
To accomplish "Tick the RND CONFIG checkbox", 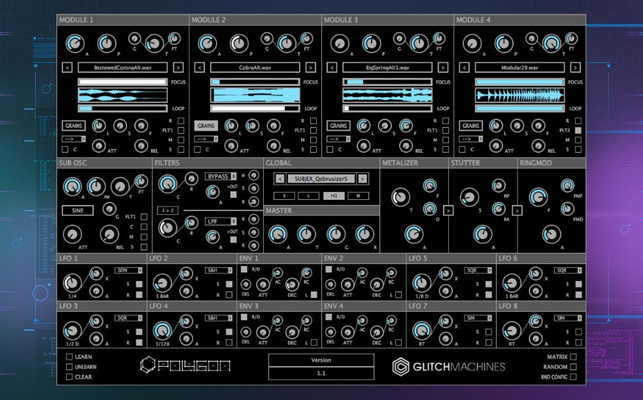I will (x=573, y=377).
